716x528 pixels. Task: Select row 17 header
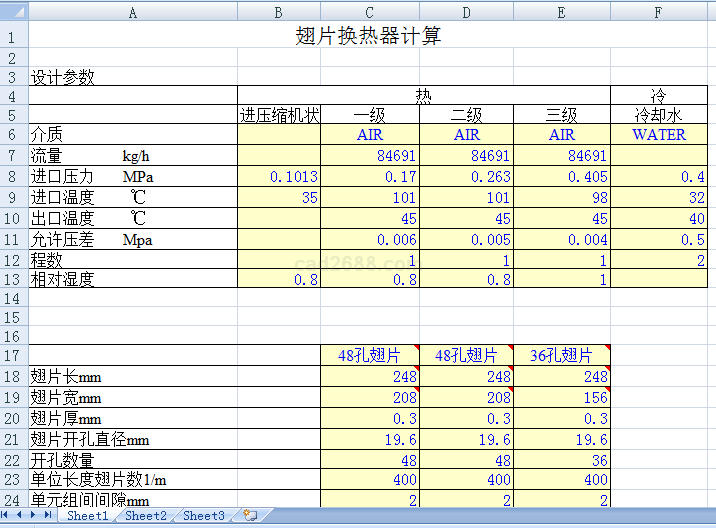(x=14, y=355)
